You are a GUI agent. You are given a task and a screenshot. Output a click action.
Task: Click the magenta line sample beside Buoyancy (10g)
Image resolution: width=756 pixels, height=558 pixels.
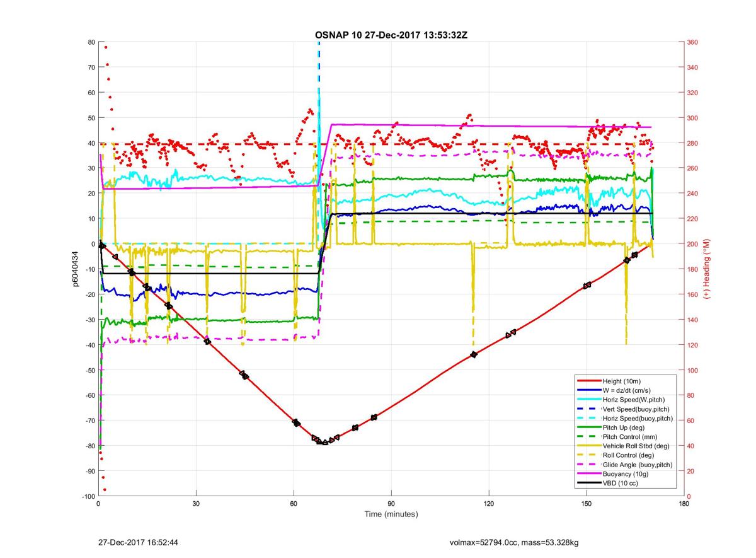point(588,474)
